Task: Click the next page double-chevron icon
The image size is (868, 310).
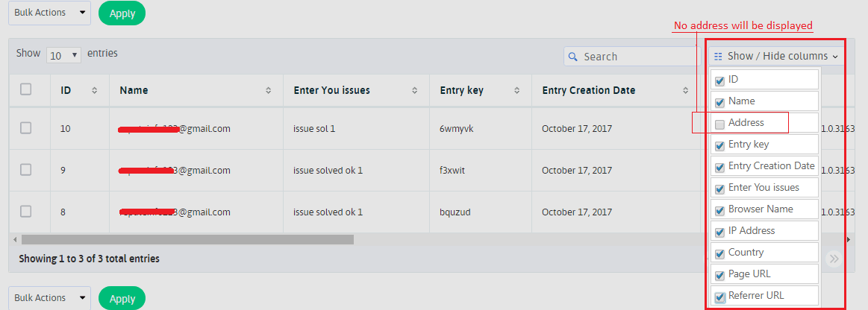Action: click(834, 259)
